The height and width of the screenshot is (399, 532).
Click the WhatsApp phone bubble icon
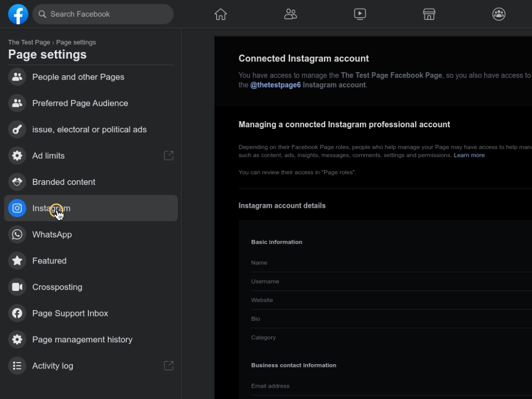click(17, 234)
